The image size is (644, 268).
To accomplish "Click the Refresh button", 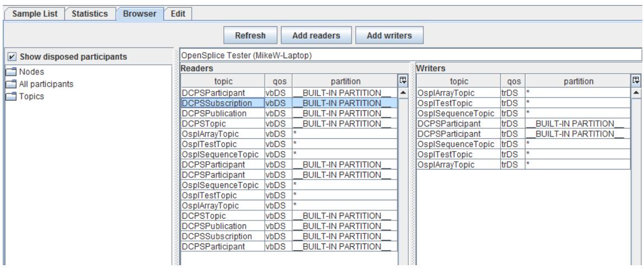I will click(250, 35).
